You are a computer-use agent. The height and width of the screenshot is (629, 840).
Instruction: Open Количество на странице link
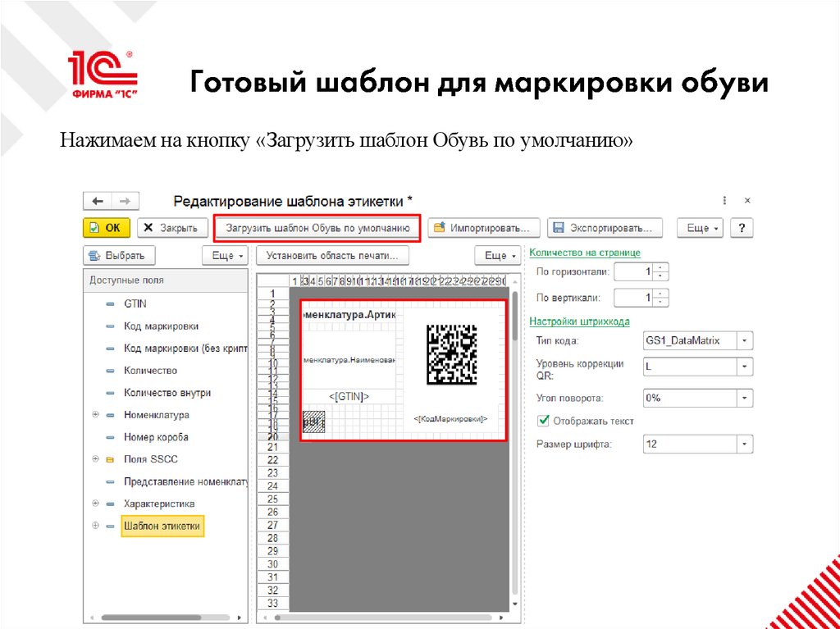click(584, 253)
